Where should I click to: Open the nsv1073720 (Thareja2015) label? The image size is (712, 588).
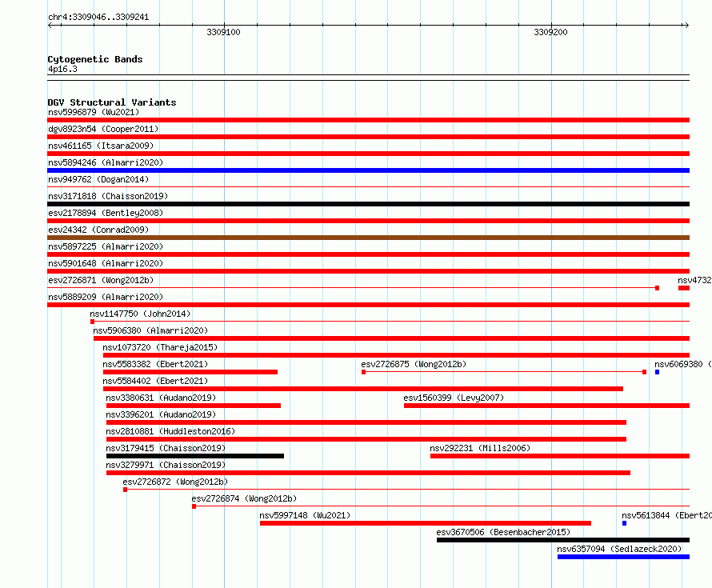click(x=160, y=347)
